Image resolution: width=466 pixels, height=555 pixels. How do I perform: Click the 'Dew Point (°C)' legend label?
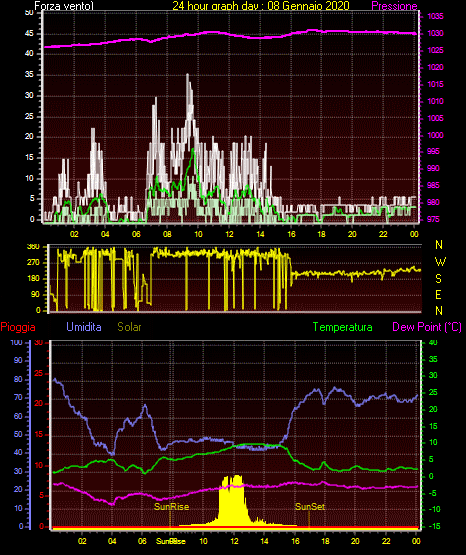[x=427, y=327]
